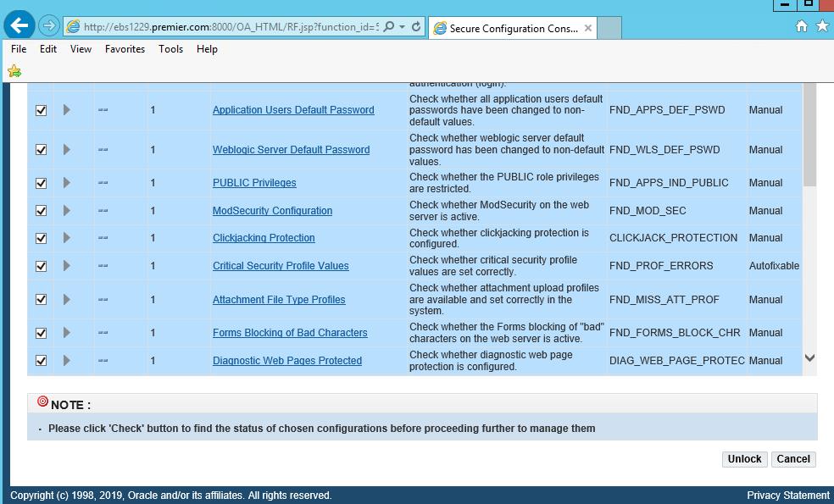
Task: Click the Favorites star icon at top right
Action: [821, 26]
